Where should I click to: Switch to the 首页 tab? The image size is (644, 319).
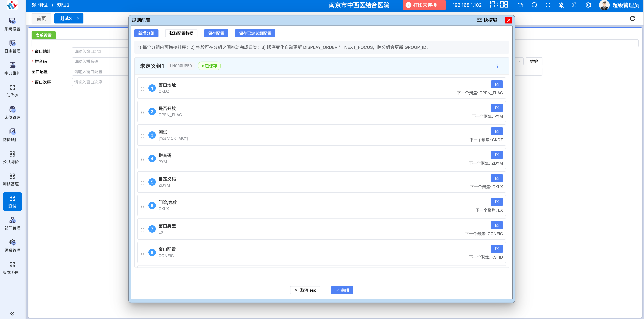(x=41, y=18)
